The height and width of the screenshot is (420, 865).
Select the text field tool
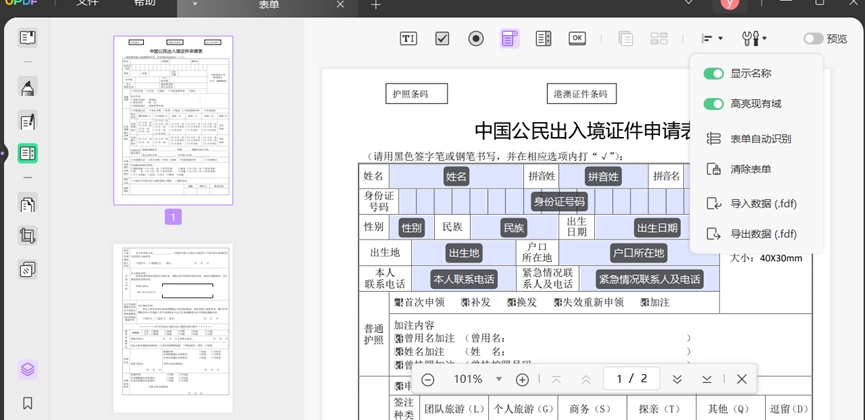click(408, 38)
